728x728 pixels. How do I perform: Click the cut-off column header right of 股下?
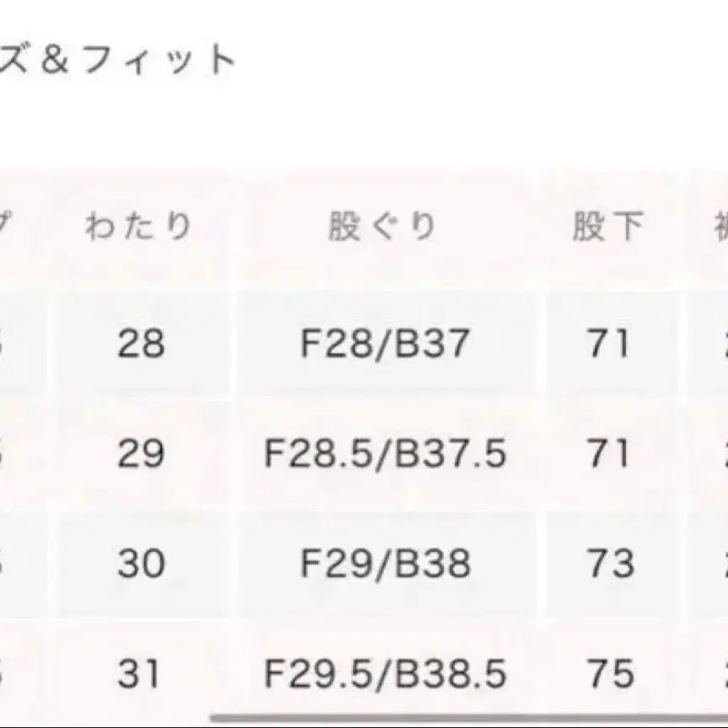pyautogui.click(x=716, y=227)
